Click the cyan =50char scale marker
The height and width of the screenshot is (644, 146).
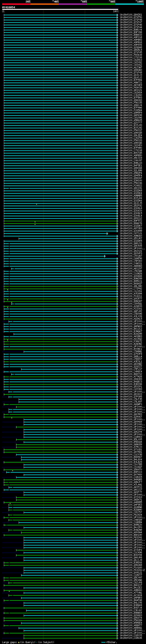click(x=104, y=642)
